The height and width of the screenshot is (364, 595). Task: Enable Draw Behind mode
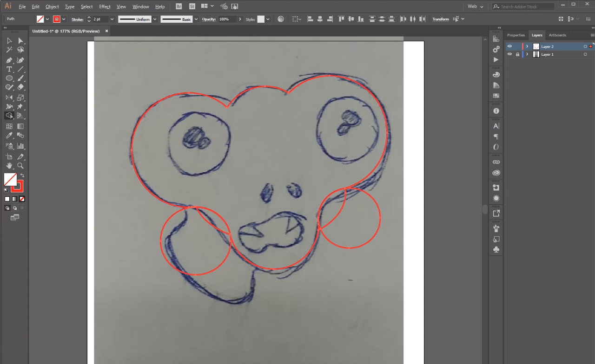[15, 208]
